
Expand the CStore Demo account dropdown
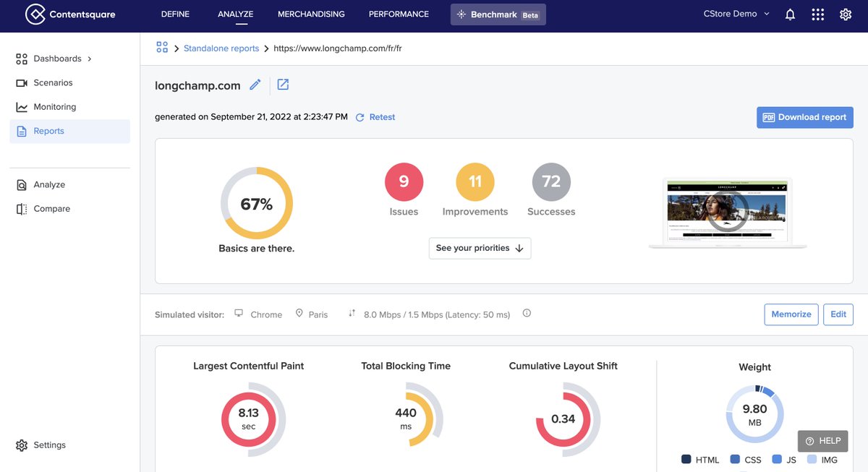(736, 14)
